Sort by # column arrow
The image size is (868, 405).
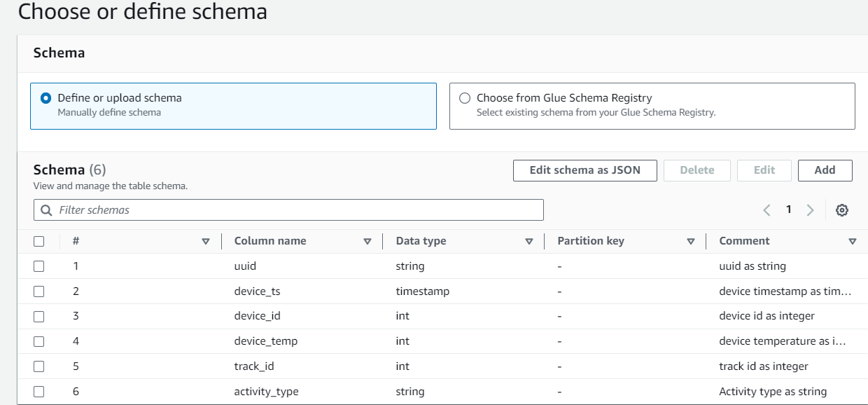206,241
